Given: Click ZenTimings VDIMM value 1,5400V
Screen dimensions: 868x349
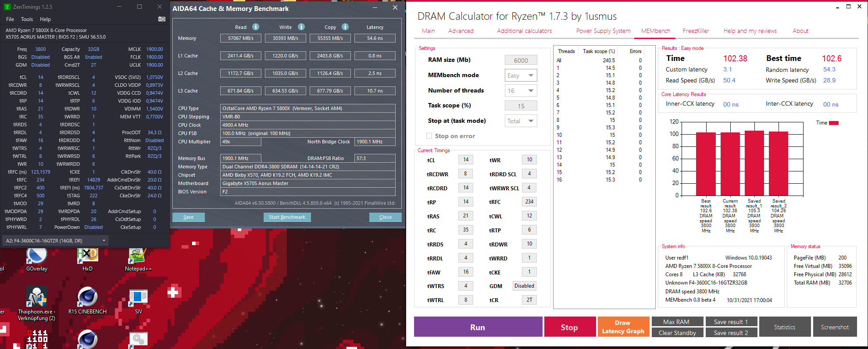Looking at the screenshot, I should pyautogui.click(x=154, y=109).
